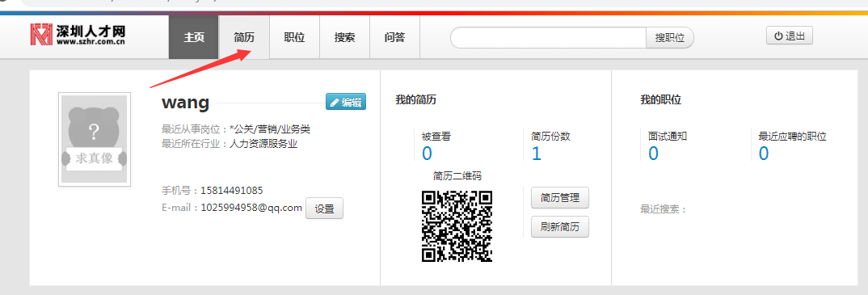
Task: Focus the job search input field
Action: [x=548, y=38]
